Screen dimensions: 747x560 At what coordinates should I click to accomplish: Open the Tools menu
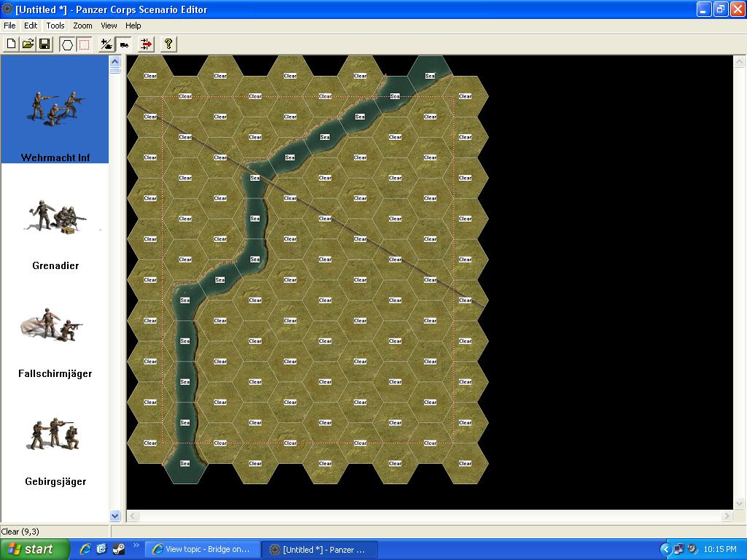pyautogui.click(x=55, y=26)
